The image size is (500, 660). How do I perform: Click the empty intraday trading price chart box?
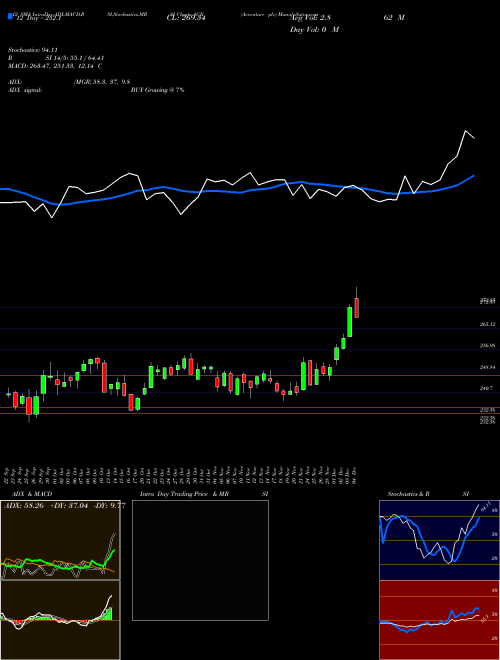[x=200, y=560]
